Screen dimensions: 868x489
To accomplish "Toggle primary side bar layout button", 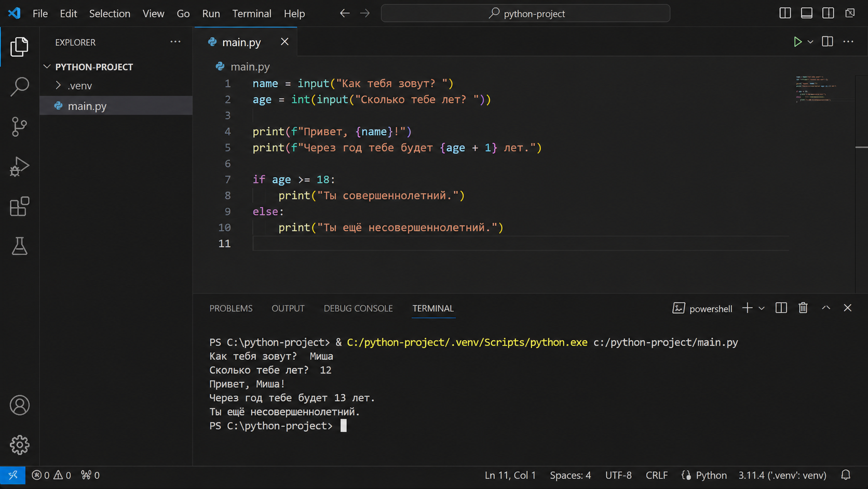I will [785, 13].
